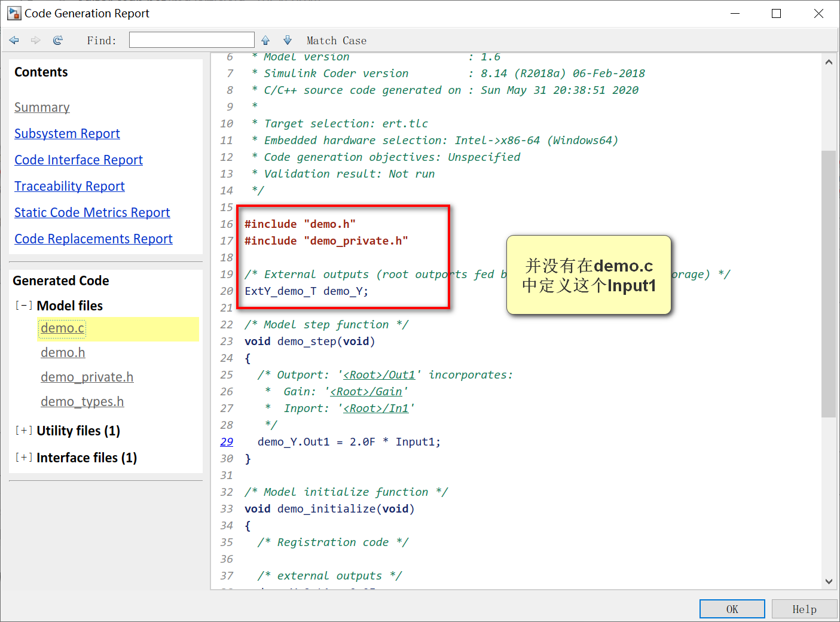Maximize the Code Generation Report window
This screenshot has height=622, width=840.
[x=777, y=13]
